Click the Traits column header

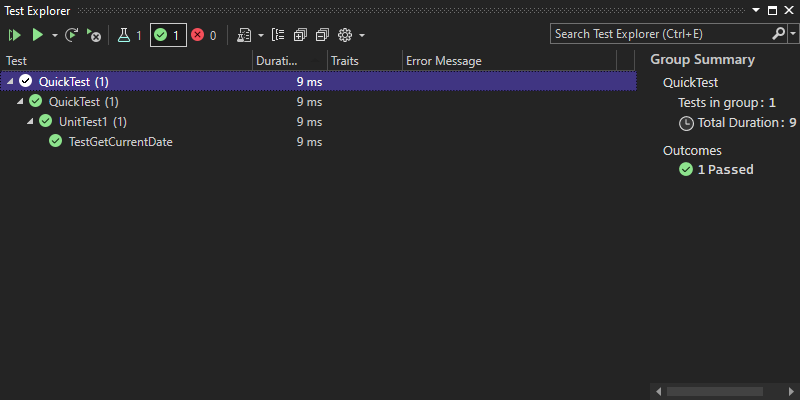[344, 61]
